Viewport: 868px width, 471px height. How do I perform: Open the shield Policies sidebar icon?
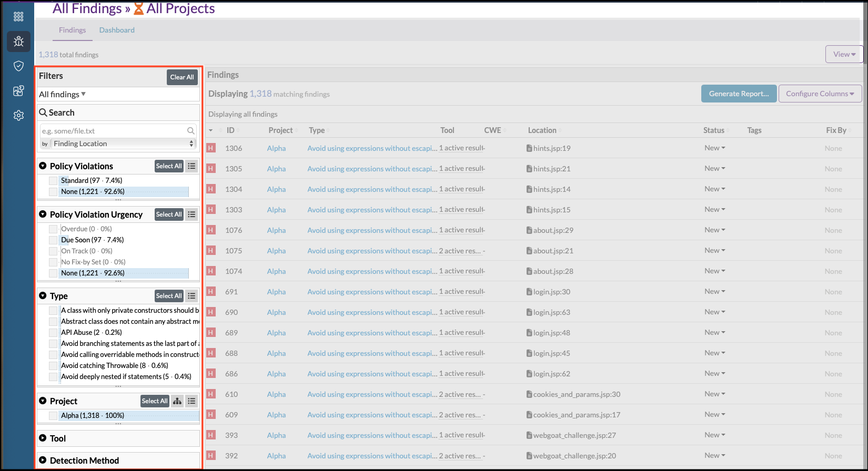pyautogui.click(x=18, y=66)
